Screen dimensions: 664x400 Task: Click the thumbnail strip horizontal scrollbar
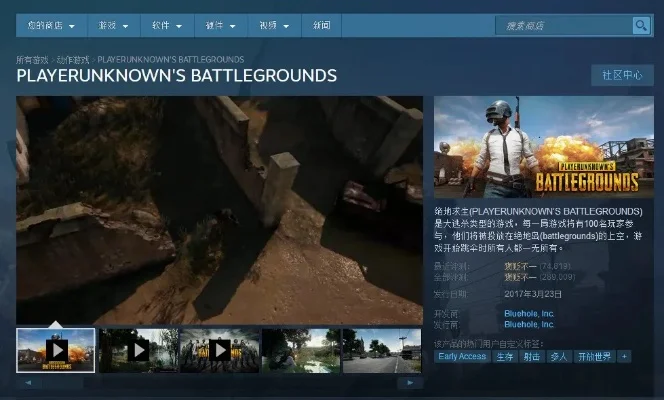coord(219,383)
